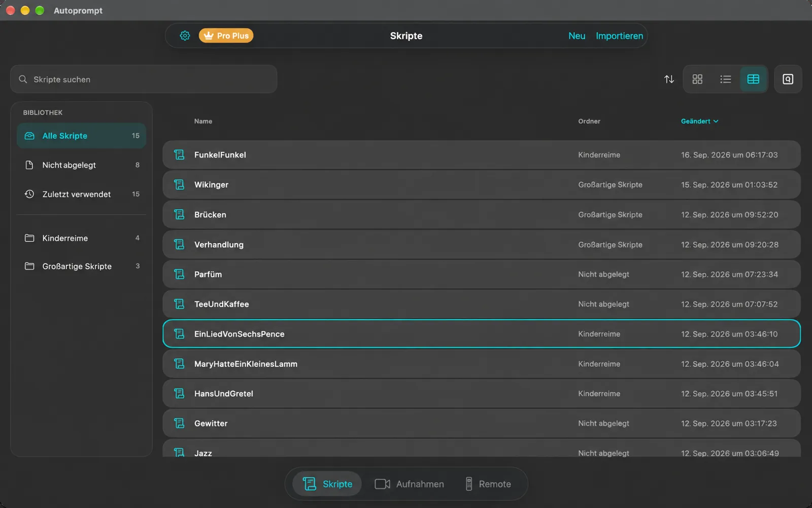Click the magnifier icon in search field
812x508 pixels.
[x=23, y=79]
